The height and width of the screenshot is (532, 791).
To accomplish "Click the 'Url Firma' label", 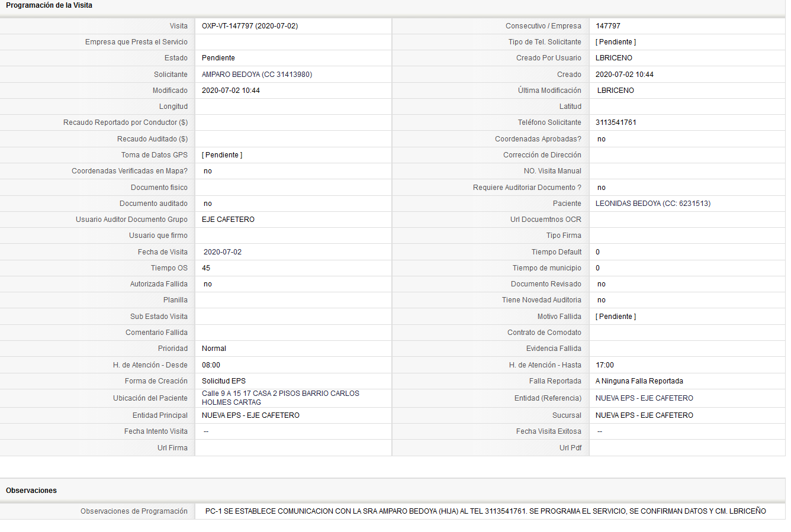I will point(172,448).
